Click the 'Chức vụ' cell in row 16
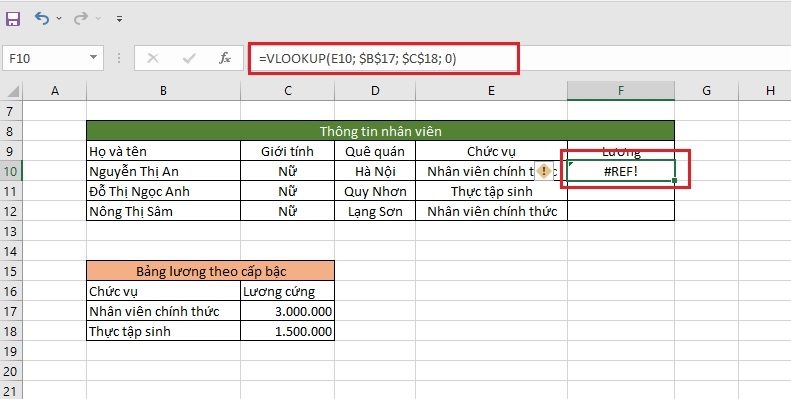Viewport: 791px width, 399px height. (x=163, y=291)
